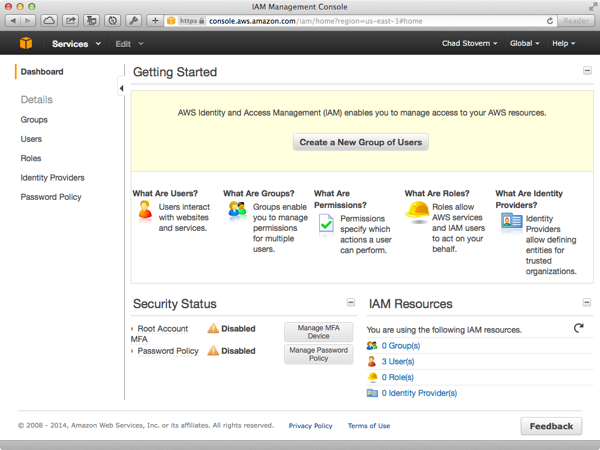Collapse the IAM Resources panel
Viewport: 600px width, 450px height.
(587, 302)
